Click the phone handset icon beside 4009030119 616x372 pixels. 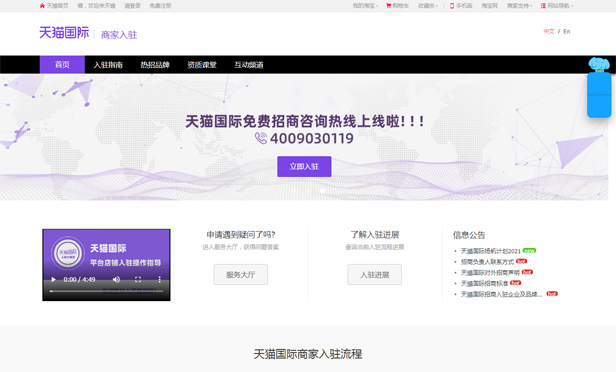261,138
